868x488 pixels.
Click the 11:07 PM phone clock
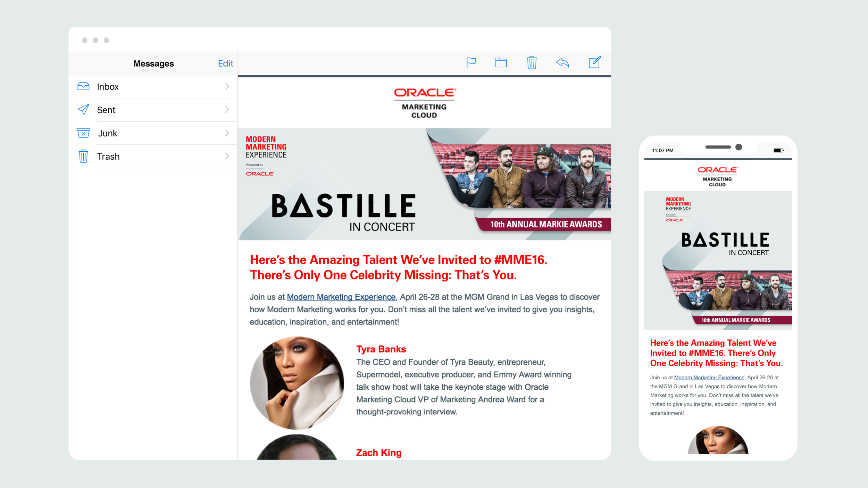click(x=662, y=150)
